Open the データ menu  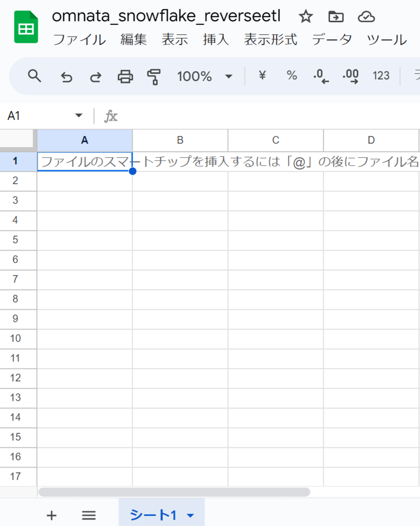pyautogui.click(x=332, y=40)
